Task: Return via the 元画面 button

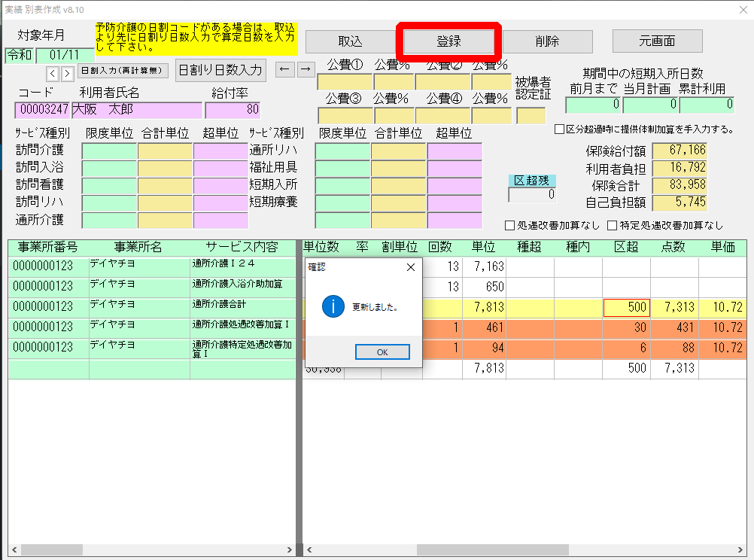Action: (657, 41)
